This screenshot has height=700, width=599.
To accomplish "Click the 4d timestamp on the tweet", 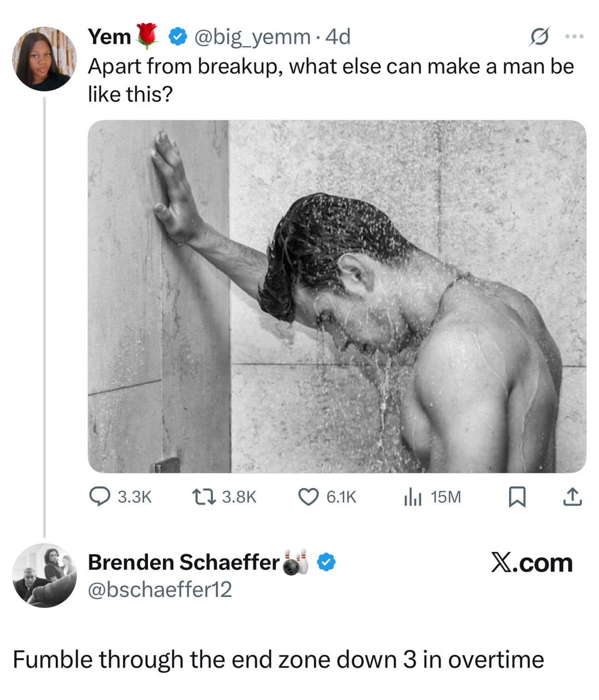I will (x=338, y=37).
